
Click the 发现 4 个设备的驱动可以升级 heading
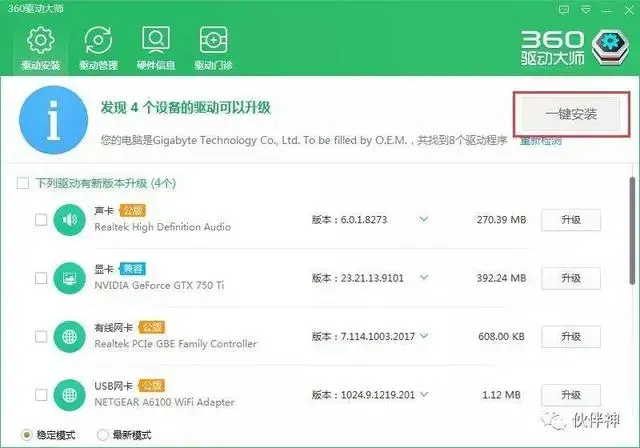pyautogui.click(x=186, y=108)
